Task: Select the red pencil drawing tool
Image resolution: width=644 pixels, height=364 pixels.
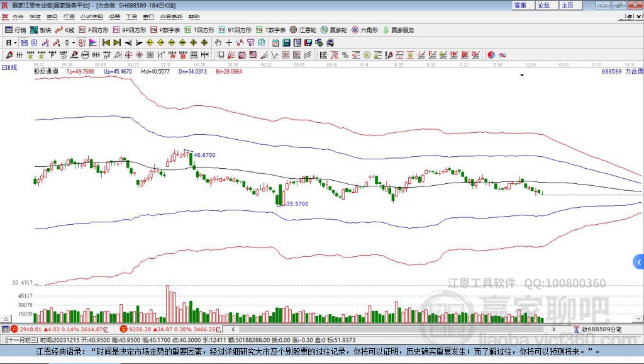Action: [9, 55]
